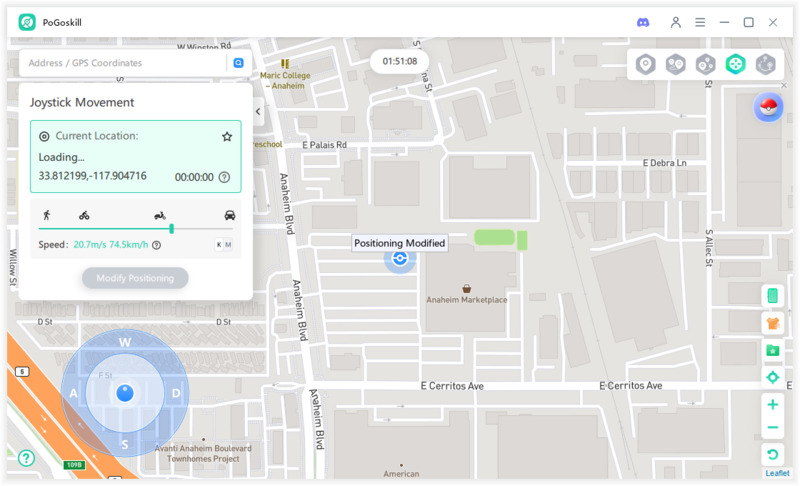Open the hamburger menu
Viewport: 800px width, 486px height.
click(x=700, y=22)
